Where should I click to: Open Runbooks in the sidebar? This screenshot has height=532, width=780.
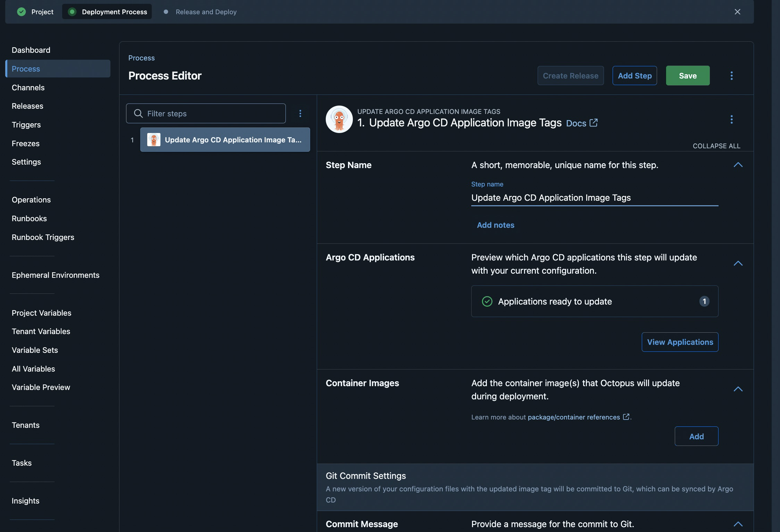point(29,218)
